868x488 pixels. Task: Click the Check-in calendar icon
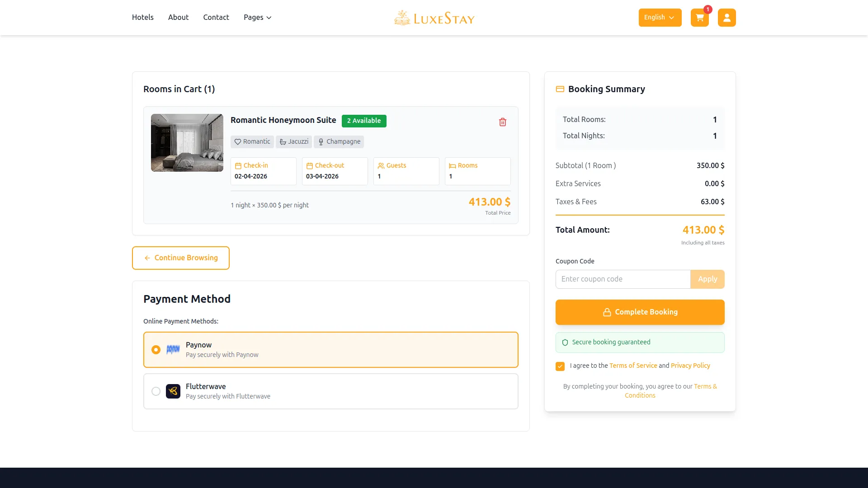[238, 166]
